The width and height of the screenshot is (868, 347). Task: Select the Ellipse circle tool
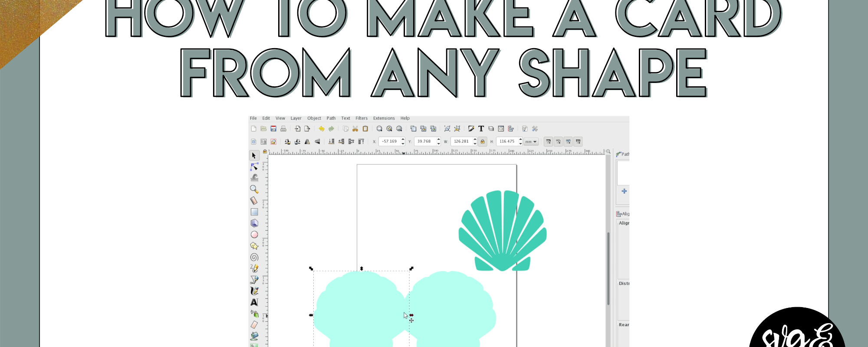click(254, 234)
